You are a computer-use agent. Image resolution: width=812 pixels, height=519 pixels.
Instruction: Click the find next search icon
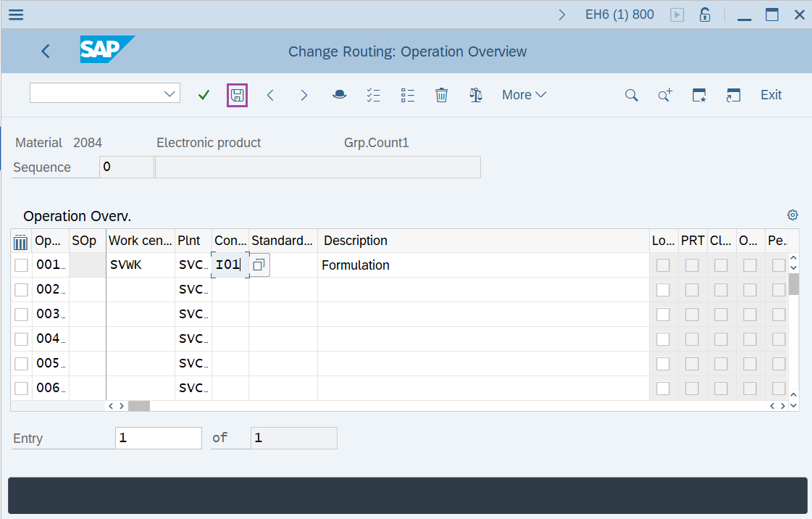(664, 94)
